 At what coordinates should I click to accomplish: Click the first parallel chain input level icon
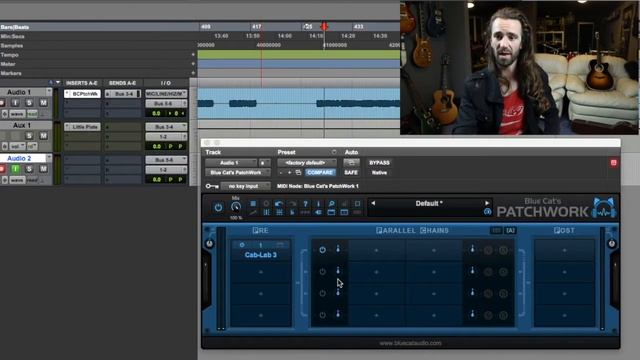tap(338, 249)
